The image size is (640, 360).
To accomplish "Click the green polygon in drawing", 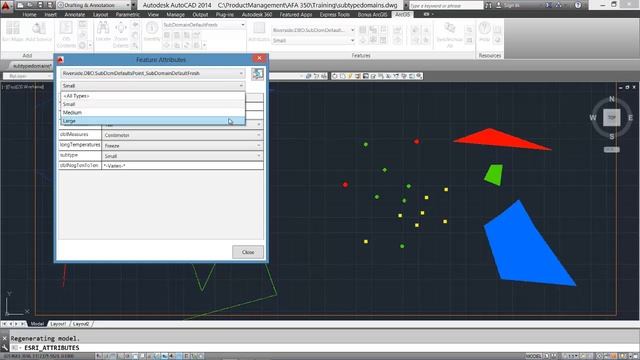I will 494,175.
